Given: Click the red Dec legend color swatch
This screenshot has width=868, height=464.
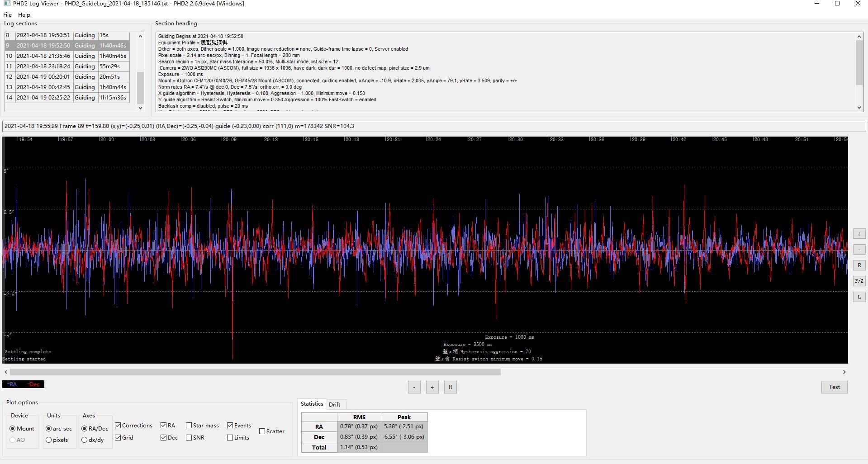Looking at the screenshot, I should point(34,384).
